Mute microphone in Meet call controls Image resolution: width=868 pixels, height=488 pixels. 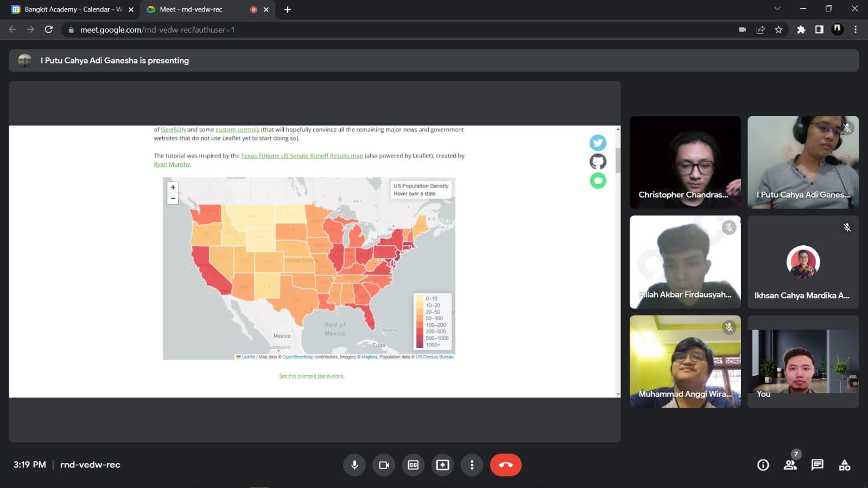[x=354, y=465]
